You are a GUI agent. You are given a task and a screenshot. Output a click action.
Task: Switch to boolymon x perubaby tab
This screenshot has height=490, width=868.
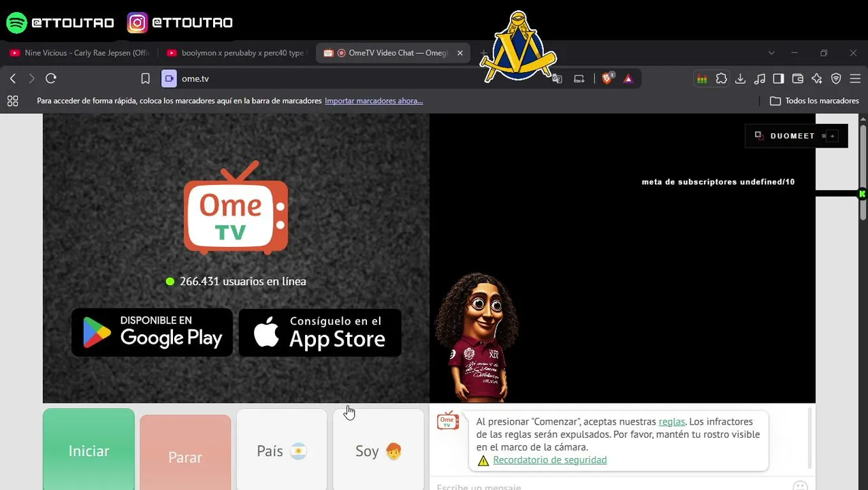click(x=236, y=53)
